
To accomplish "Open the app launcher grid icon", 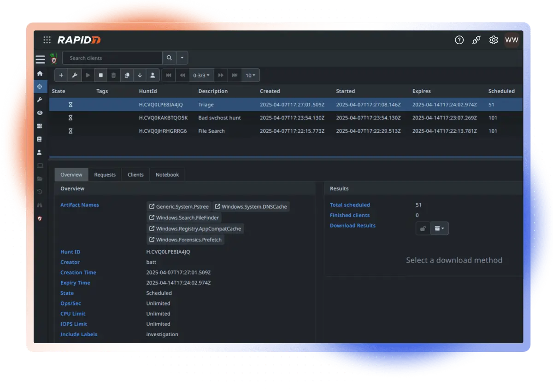I will pos(47,40).
